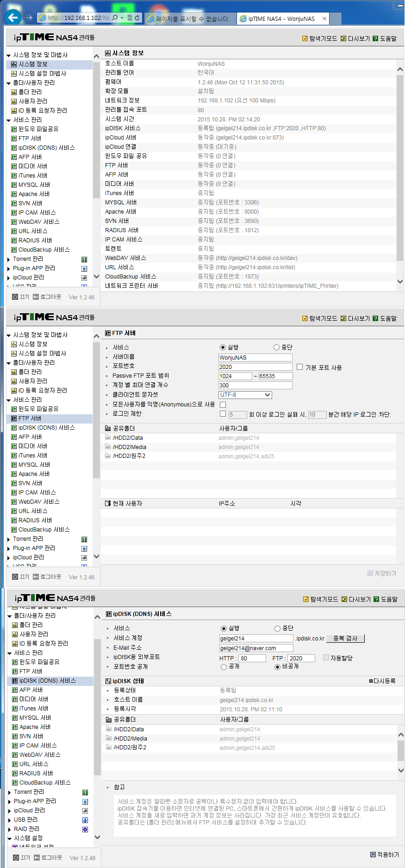Select the 공개 radio for 포트번호 공개
Viewport: 405px width, 868px height.
(224, 667)
